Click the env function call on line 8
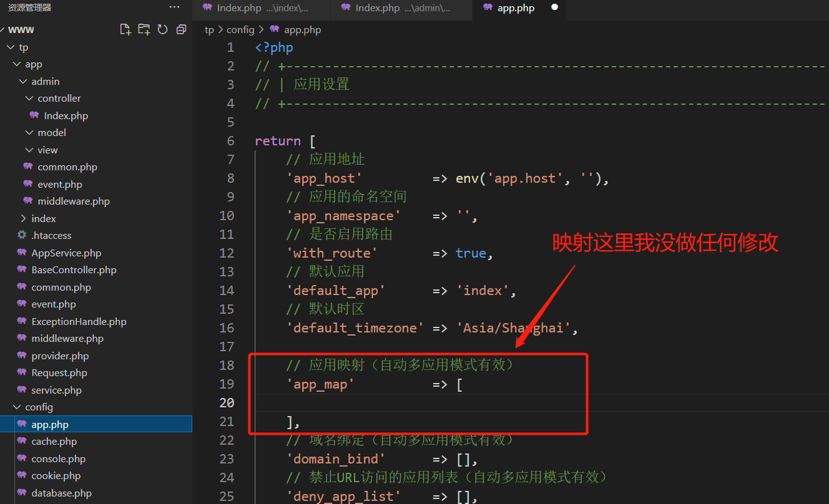Image resolution: width=829 pixels, height=504 pixels. [468, 178]
